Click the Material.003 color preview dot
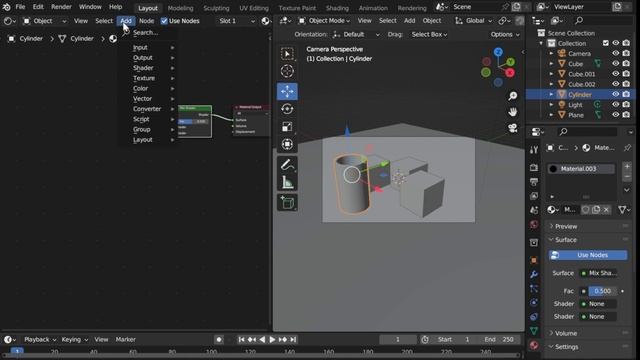640x360 pixels. tap(553, 169)
